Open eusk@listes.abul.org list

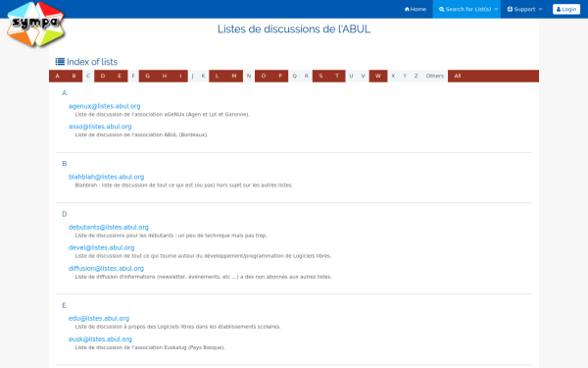[x=100, y=340]
